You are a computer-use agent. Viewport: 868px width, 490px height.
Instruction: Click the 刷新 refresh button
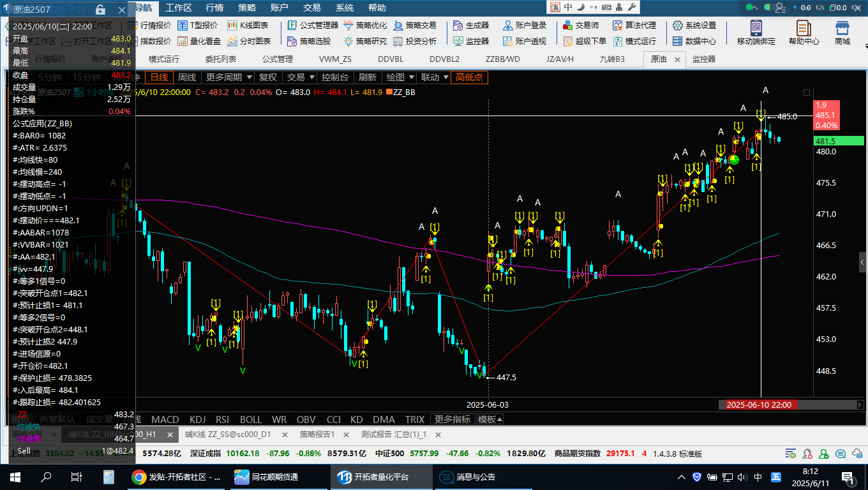(368, 77)
